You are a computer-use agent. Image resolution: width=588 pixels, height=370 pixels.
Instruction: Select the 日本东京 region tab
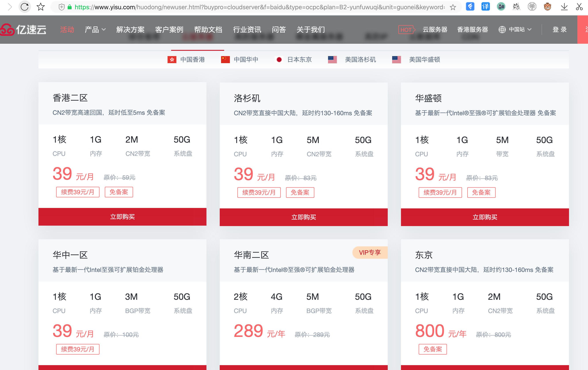294,60
